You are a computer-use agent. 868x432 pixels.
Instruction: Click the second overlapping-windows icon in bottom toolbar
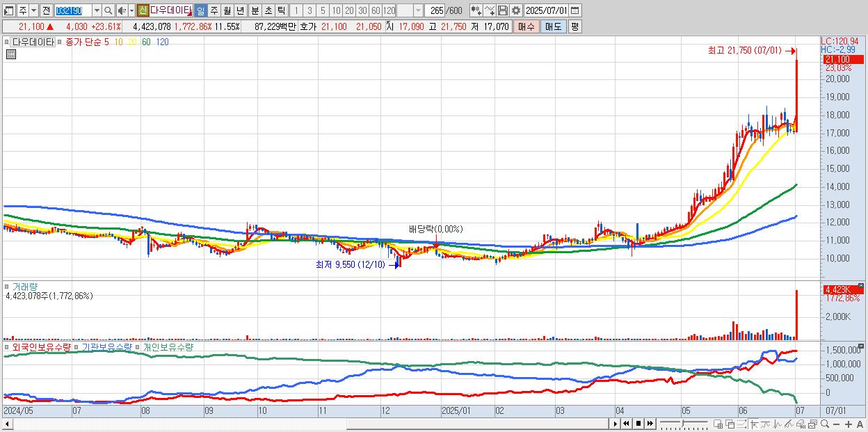(x=730, y=424)
